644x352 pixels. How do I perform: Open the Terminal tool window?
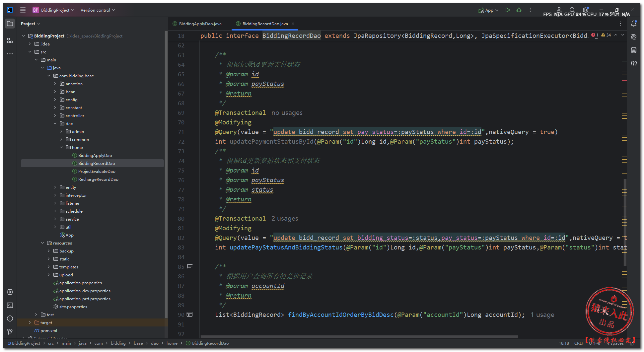(x=10, y=305)
